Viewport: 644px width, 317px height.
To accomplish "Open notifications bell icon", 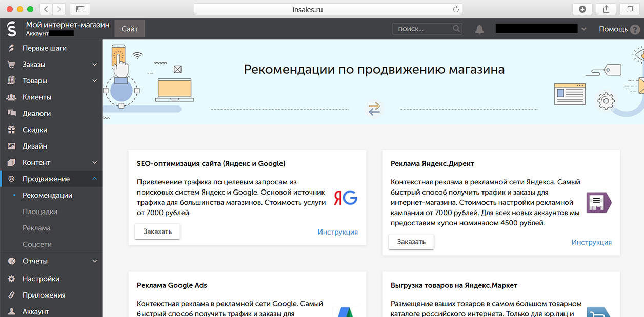I will click(x=479, y=29).
